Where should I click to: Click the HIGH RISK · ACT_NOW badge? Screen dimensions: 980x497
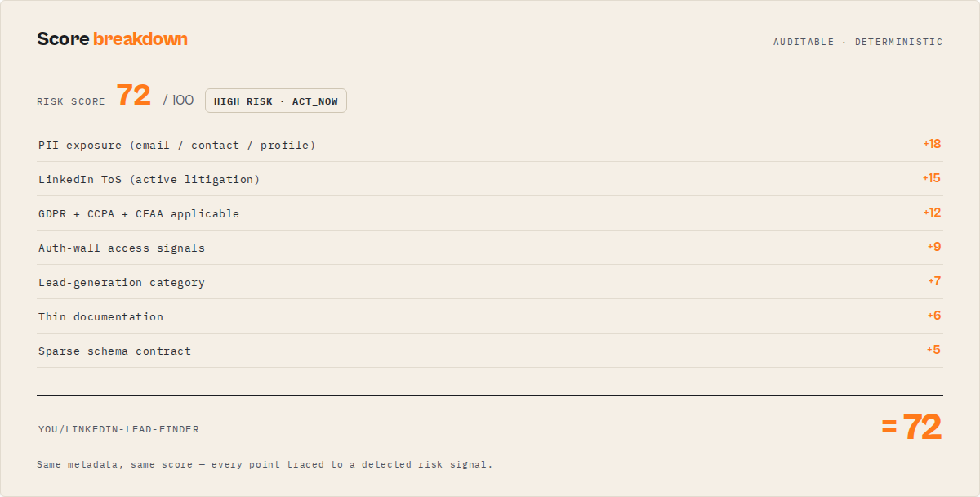(276, 101)
